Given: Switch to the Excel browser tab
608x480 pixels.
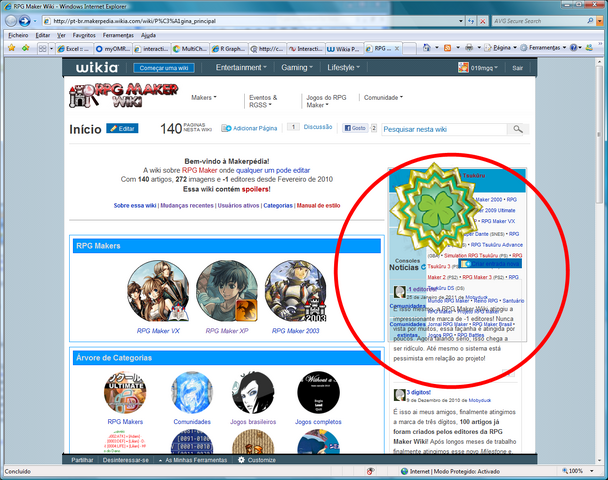Looking at the screenshot, I should [x=74, y=49].
